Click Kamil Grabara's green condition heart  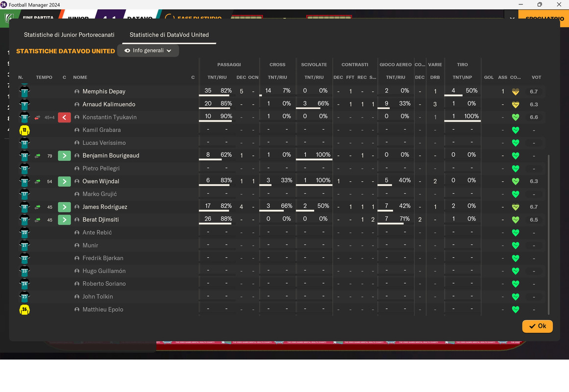(515, 130)
